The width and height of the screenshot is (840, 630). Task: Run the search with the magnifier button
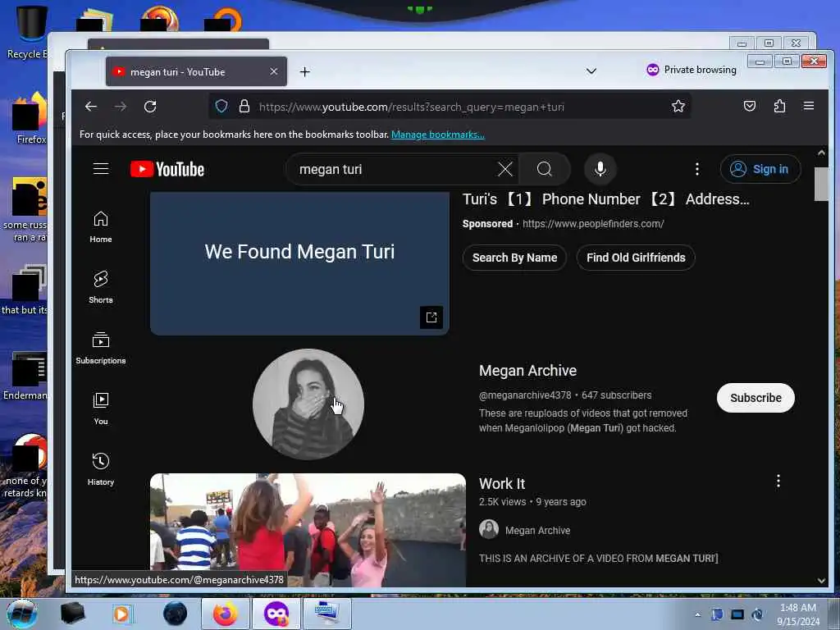coord(545,169)
